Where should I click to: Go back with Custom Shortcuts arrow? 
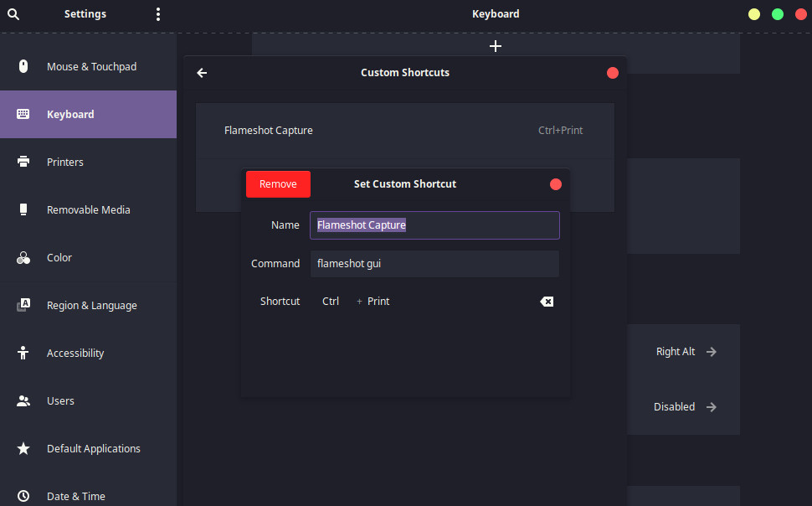point(202,73)
